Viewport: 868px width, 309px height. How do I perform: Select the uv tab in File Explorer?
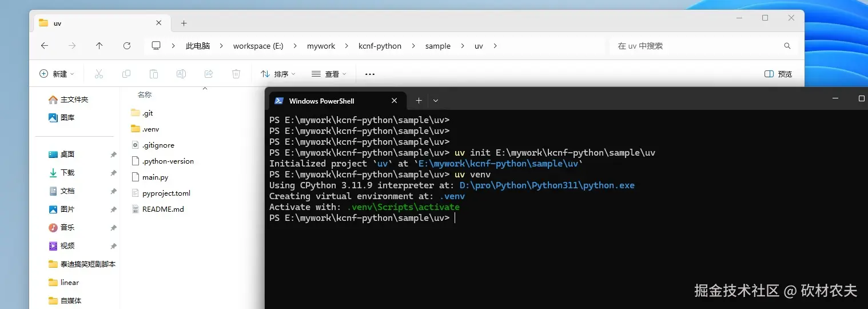coord(102,23)
